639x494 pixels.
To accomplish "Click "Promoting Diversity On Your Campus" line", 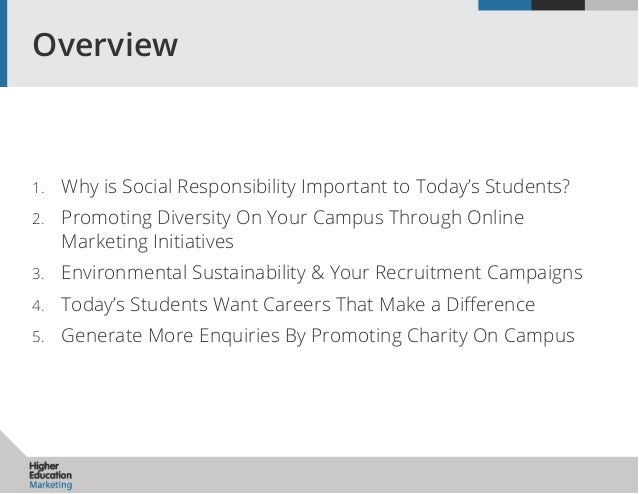I will pyautogui.click(x=292, y=218).
